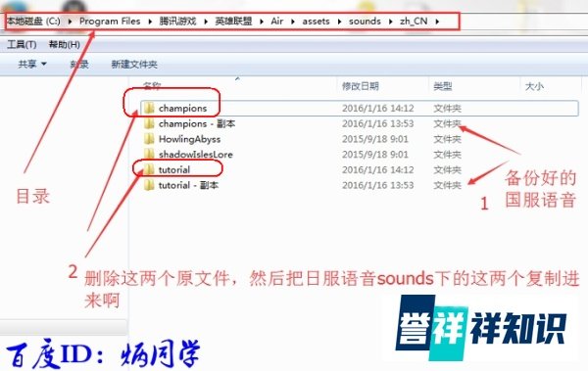588x371 pixels.
Task: Sort by 类型 column header
Action: 443,86
